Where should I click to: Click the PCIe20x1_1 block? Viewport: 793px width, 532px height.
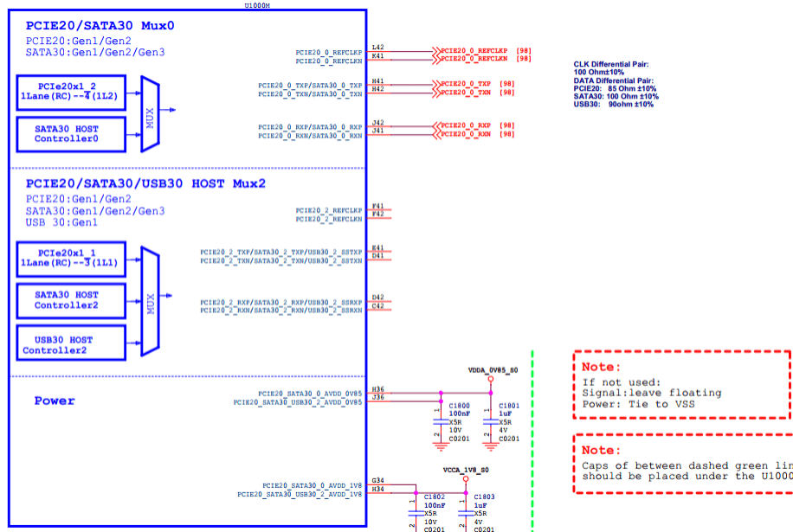[71, 259]
